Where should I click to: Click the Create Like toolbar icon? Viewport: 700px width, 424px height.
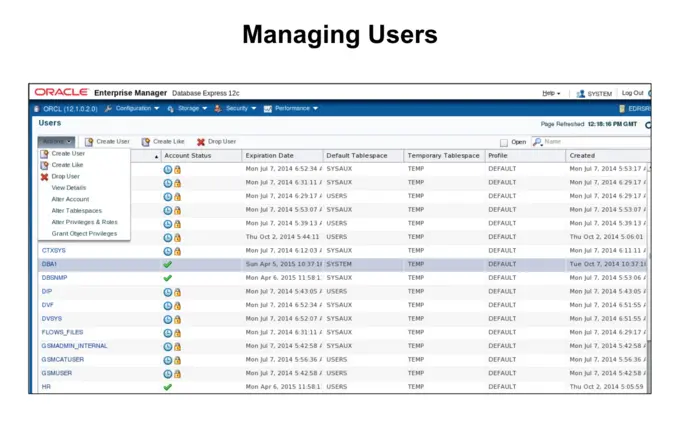coord(146,142)
